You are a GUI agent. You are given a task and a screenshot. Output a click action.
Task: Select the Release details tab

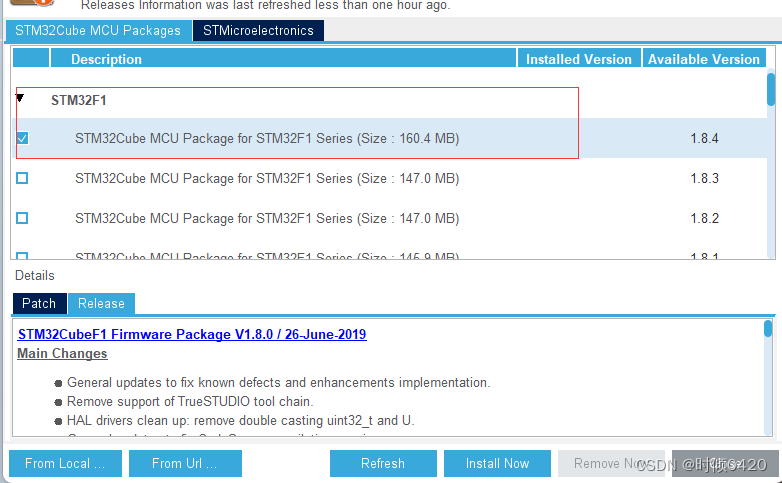[101, 303]
